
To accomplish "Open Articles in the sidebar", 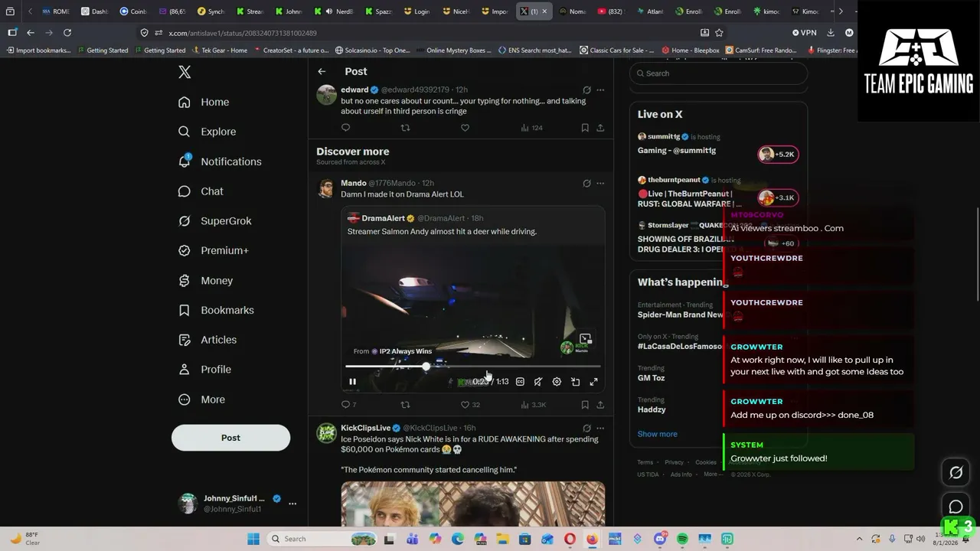I will click(207, 340).
